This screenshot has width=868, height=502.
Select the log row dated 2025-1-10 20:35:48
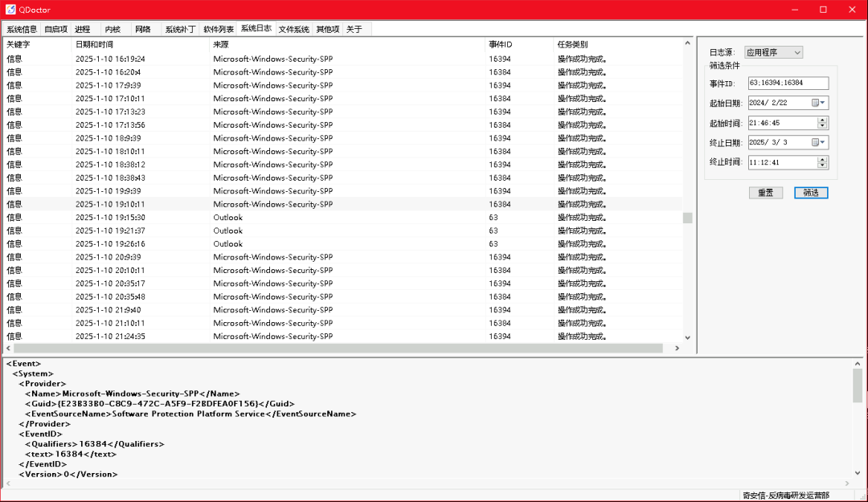tap(342, 296)
